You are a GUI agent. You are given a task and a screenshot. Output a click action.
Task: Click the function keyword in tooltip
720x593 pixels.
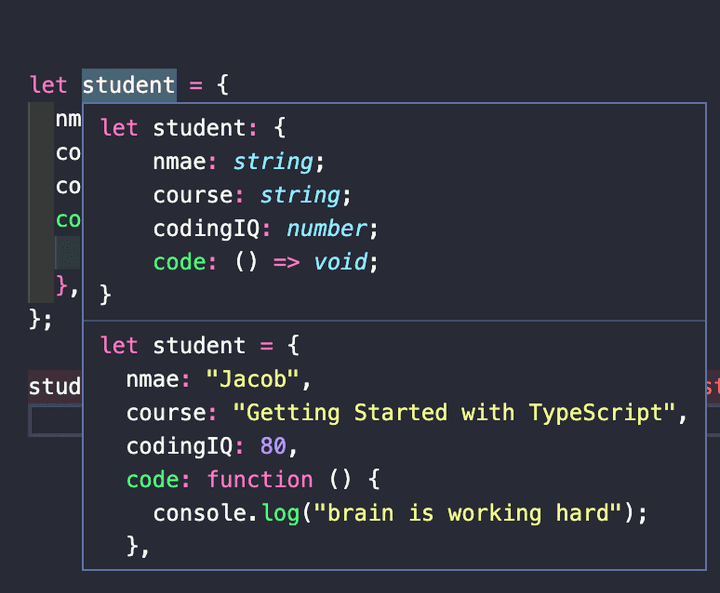[259, 480]
